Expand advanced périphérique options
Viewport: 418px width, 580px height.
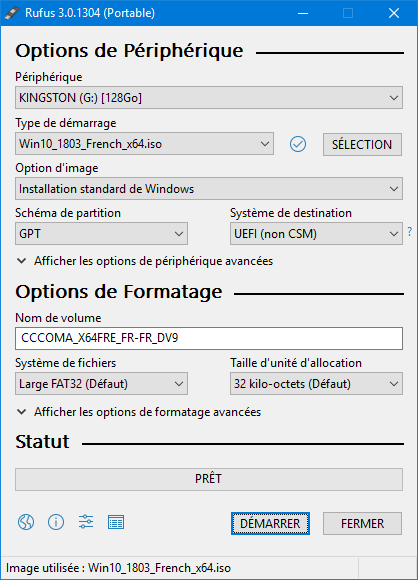145,261
